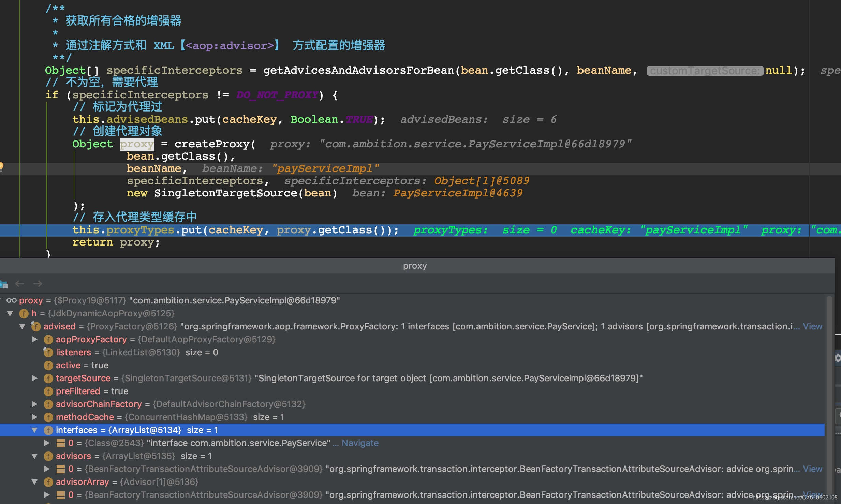This screenshot has height=504, width=841.
Task: Click field icon of listeners
Action: (x=48, y=352)
